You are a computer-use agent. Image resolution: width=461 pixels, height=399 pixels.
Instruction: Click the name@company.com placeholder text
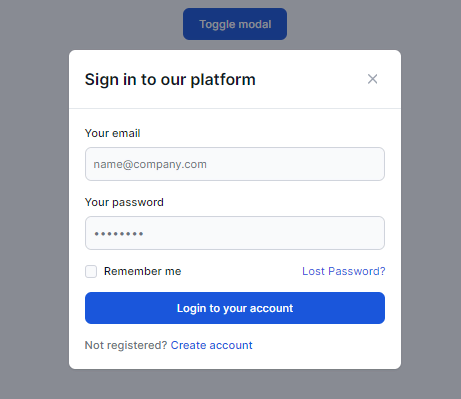(x=150, y=164)
